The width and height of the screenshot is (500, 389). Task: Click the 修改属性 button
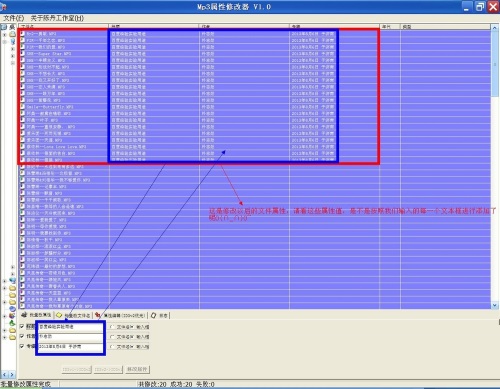(x=138, y=369)
